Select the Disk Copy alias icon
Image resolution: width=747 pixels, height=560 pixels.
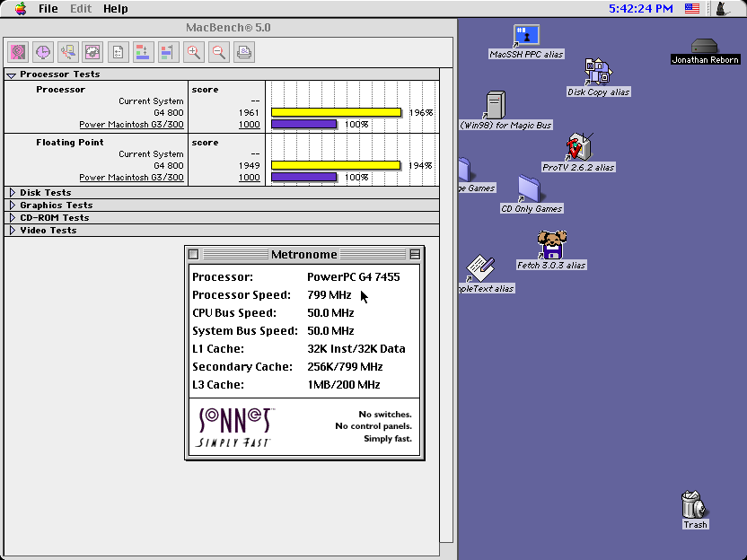tap(598, 72)
